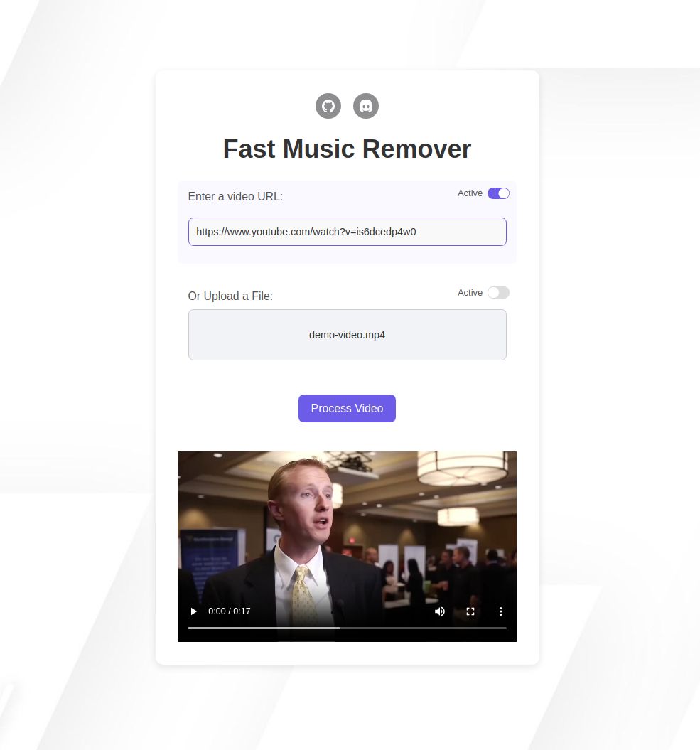Open the video overflow menu for download options
Screen dimensions: 700x750
click(500, 611)
